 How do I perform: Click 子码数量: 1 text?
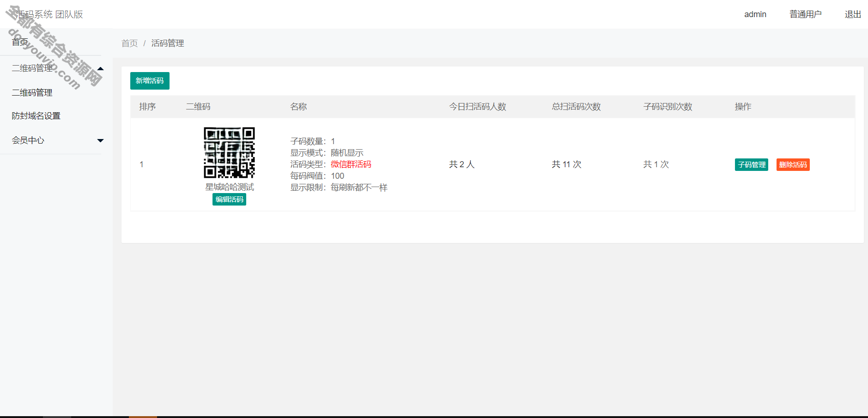pyautogui.click(x=313, y=141)
